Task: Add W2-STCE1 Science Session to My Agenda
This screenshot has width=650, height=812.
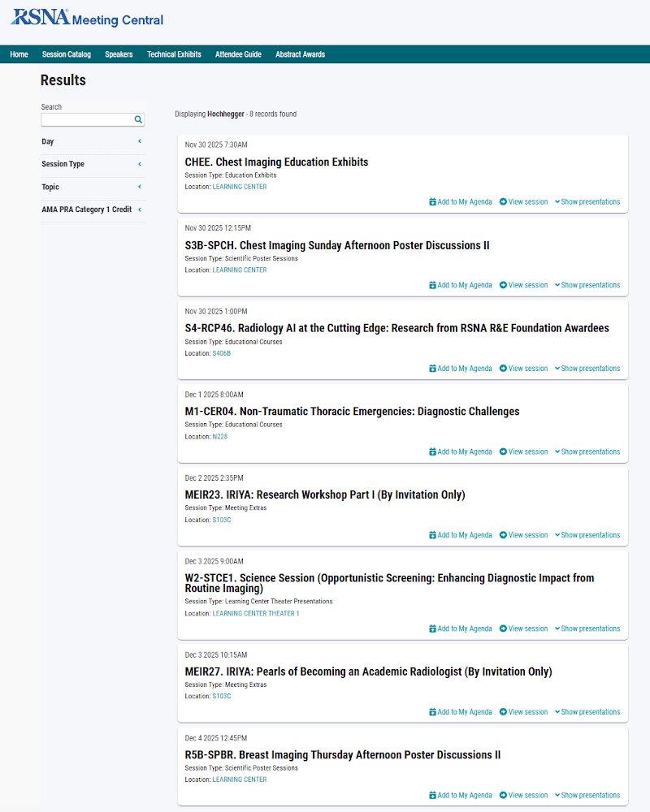Action: tap(461, 628)
